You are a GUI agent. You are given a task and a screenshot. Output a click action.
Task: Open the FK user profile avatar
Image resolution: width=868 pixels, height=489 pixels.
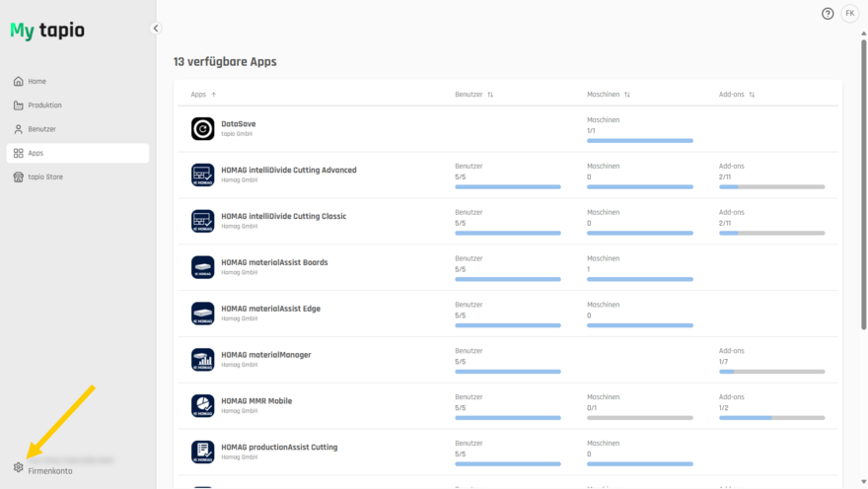point(849,14)
